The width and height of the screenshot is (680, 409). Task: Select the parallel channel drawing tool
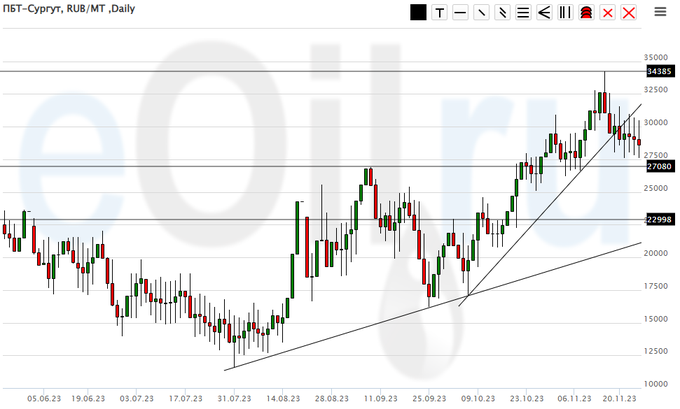pyautogui.click(x=502, y=13)
